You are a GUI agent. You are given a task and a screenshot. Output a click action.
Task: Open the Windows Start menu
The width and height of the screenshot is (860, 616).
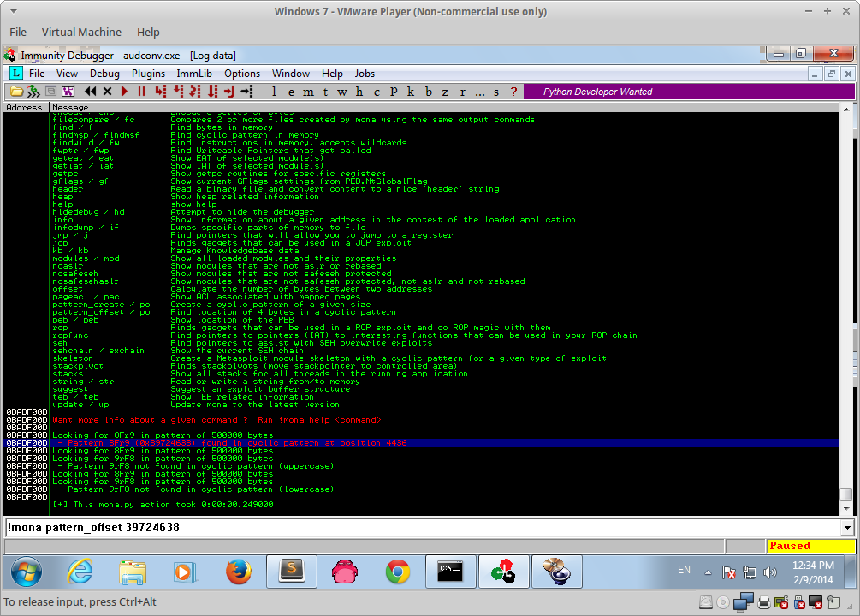[x=26, y=571]
